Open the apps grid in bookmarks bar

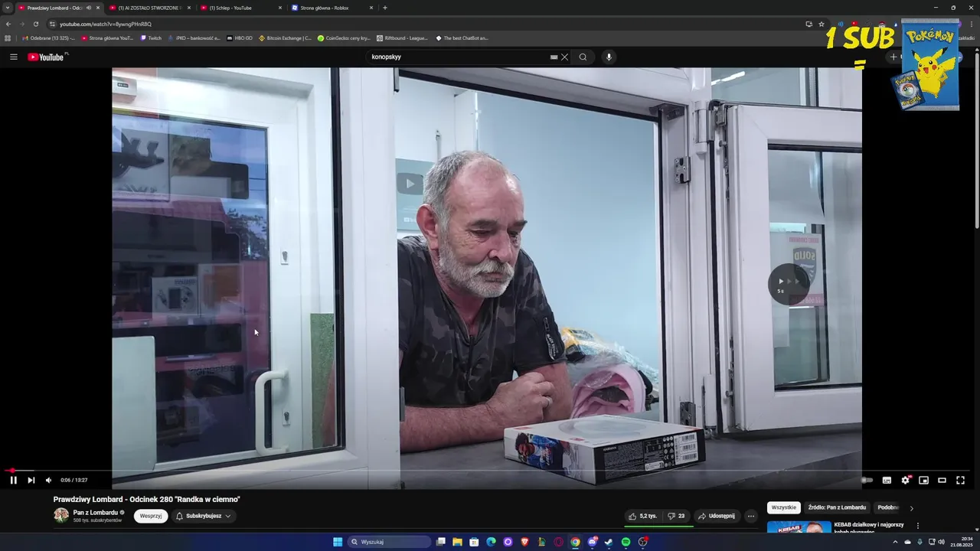pos(8,37)
